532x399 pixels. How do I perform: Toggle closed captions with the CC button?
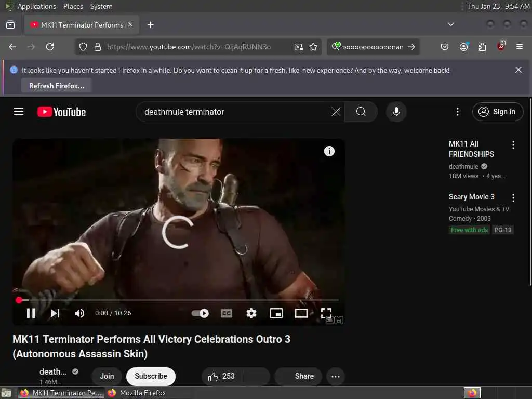227,313
